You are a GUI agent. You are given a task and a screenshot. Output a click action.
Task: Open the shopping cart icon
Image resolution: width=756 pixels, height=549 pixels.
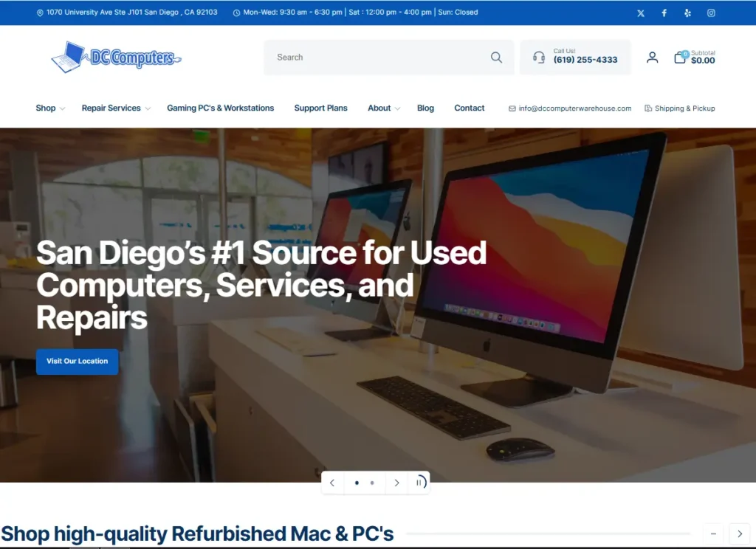click(679, 57)
